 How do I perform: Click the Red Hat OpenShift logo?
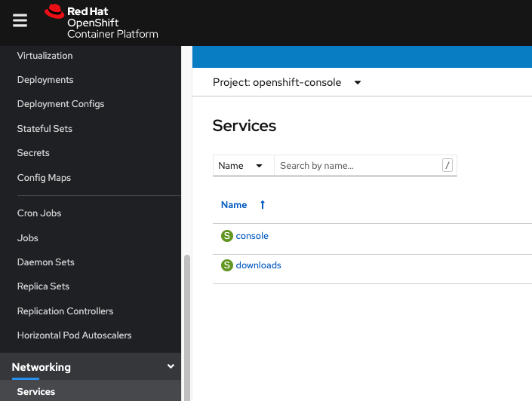[x=101, y=22]
